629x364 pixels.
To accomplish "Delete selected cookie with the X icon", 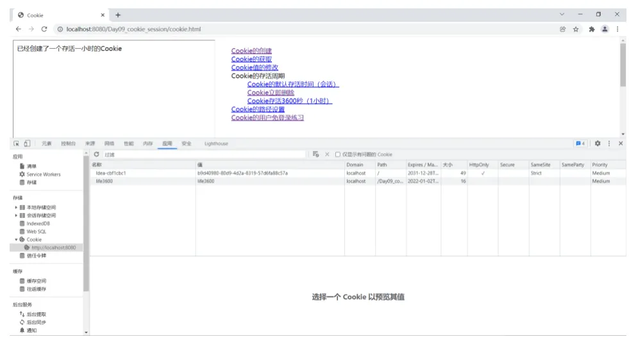I will point(327,154).
